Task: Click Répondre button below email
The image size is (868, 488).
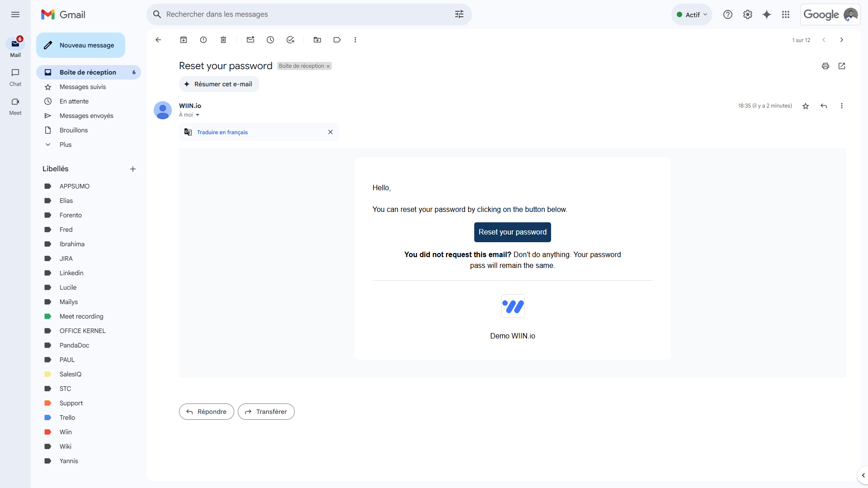Action: (x=207, y=412)
